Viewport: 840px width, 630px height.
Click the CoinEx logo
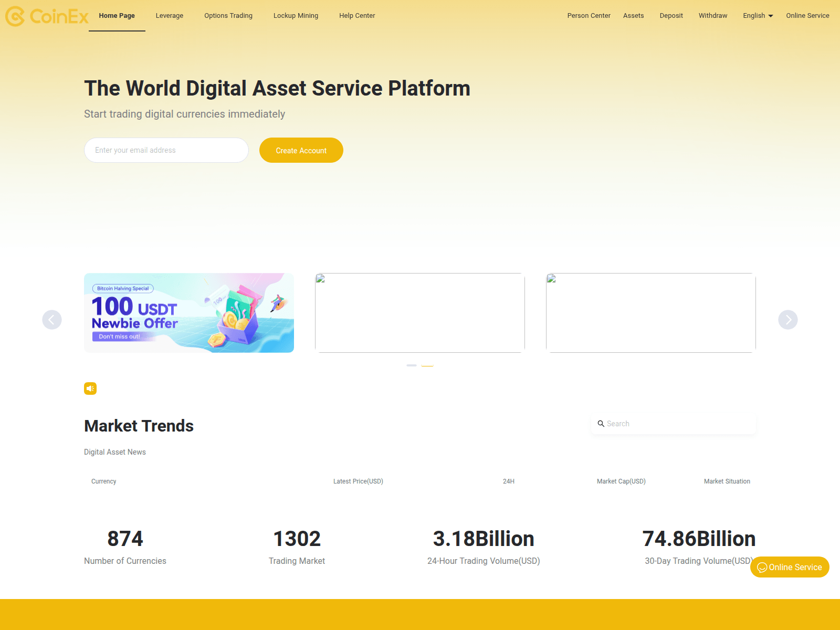click(47, 16)
